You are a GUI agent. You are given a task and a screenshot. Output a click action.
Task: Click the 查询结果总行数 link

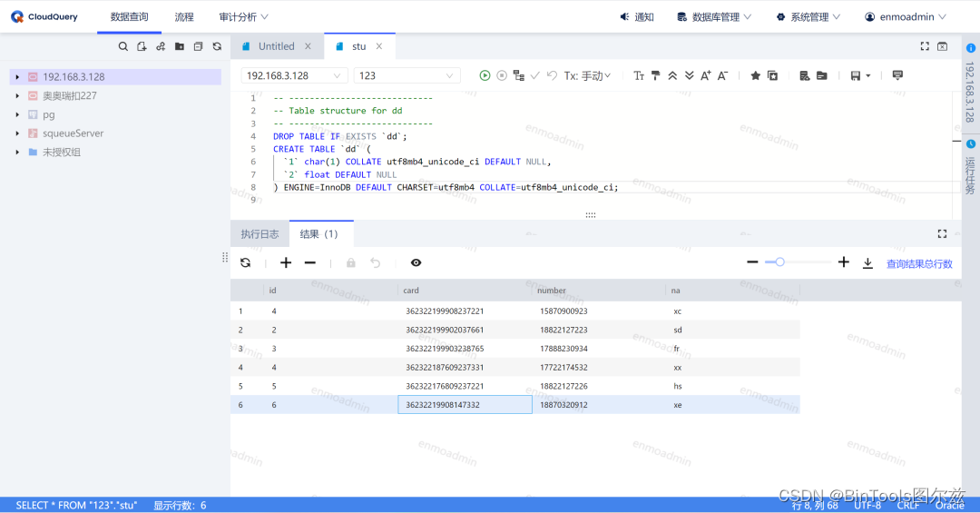pyautogui.click(x=919, y=263)
